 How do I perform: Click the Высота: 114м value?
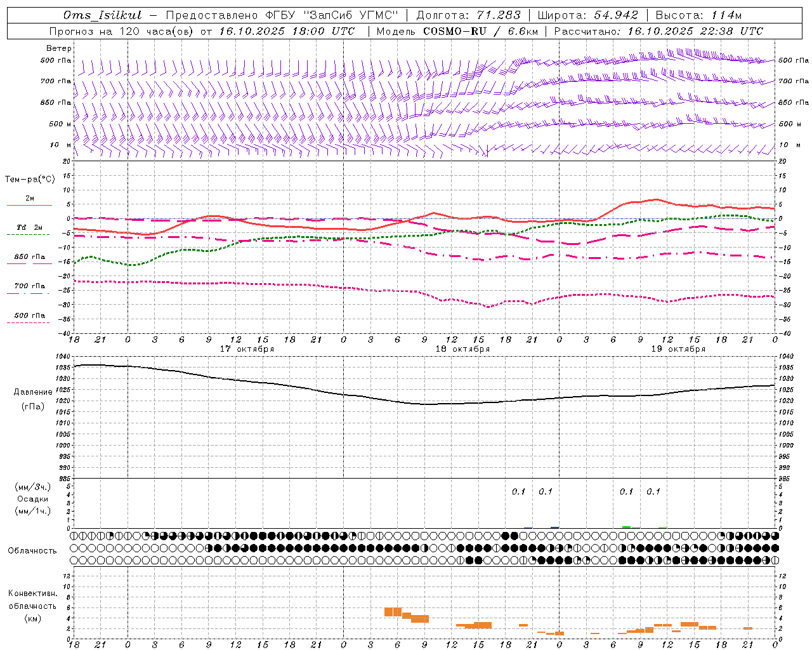tap(698, 15)
